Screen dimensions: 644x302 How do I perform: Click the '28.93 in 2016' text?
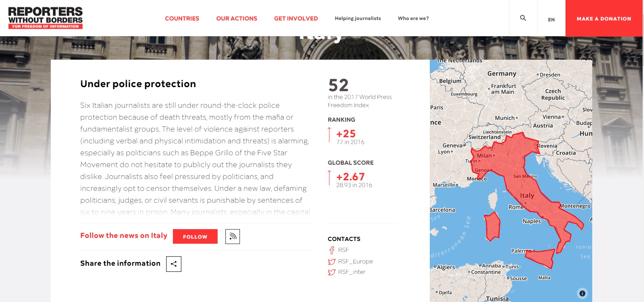(x=354, y=185)
